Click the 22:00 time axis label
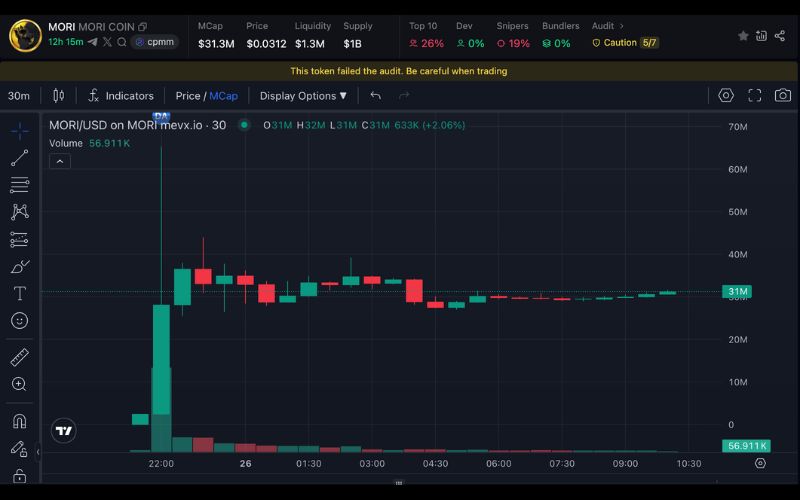This screenshot has height=500, width=800. click(161, 464)
